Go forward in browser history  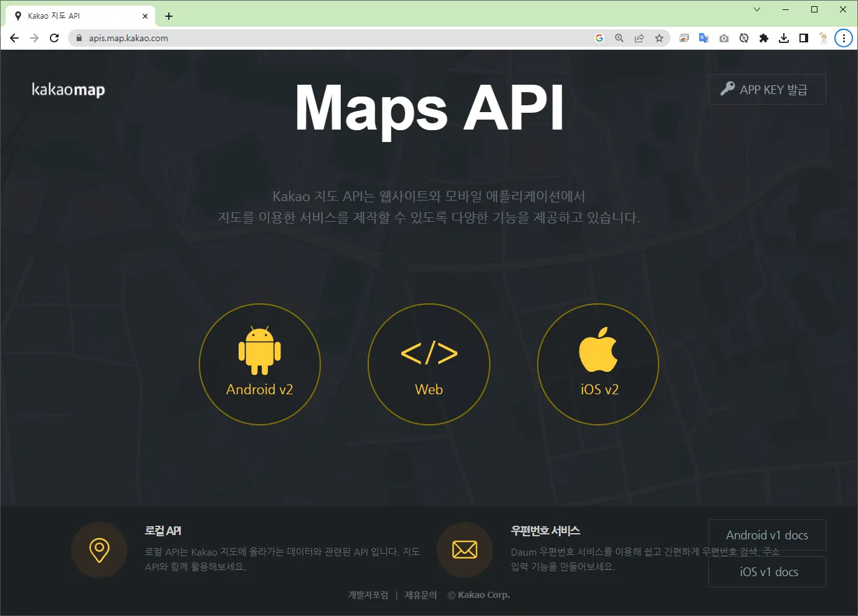34,38
